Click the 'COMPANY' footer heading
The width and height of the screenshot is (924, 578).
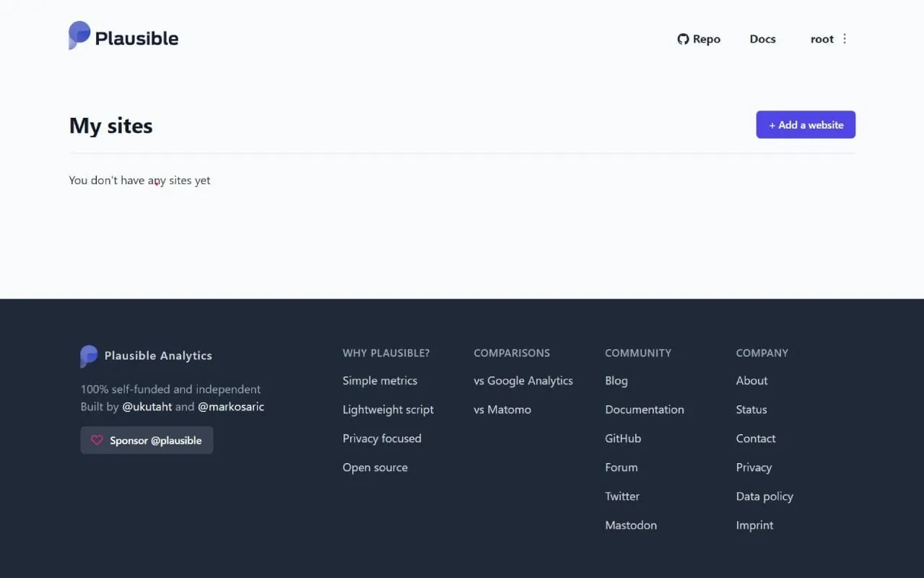[762, 353]
